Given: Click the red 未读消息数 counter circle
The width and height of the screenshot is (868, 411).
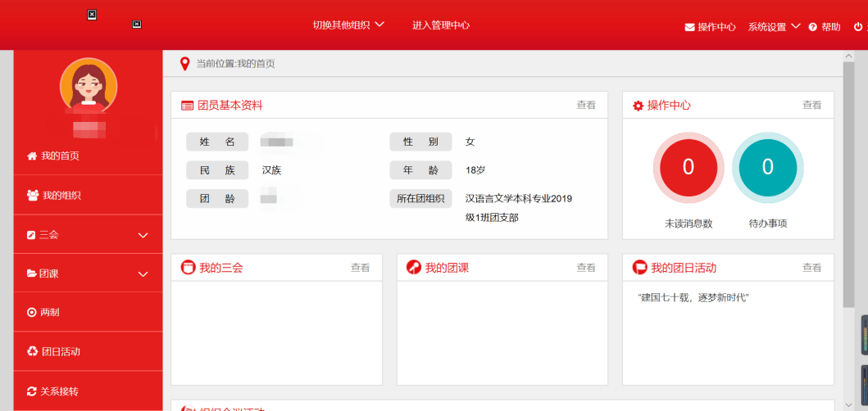Looking at the screenshot, I should [x=688, y=168].
